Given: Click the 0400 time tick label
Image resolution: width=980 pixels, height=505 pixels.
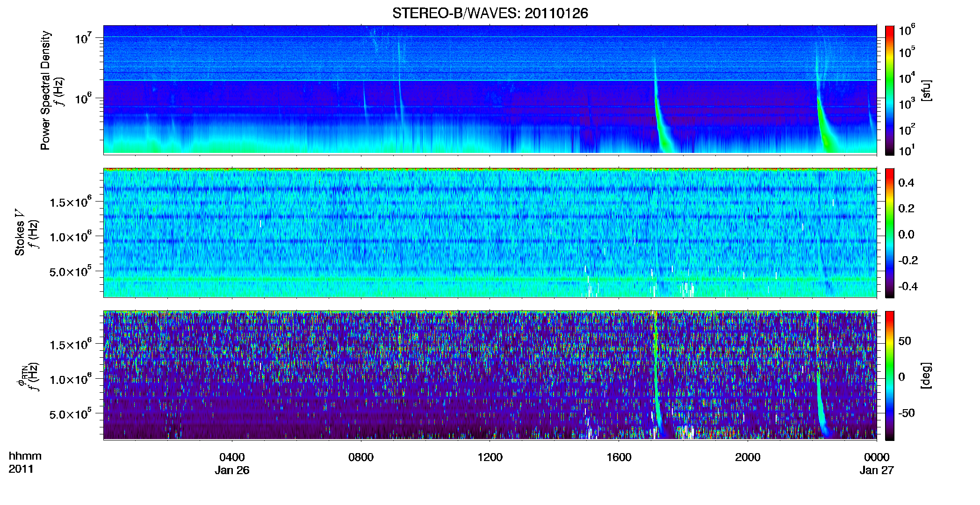Looking at the screenshot, I should pos(232,457).
